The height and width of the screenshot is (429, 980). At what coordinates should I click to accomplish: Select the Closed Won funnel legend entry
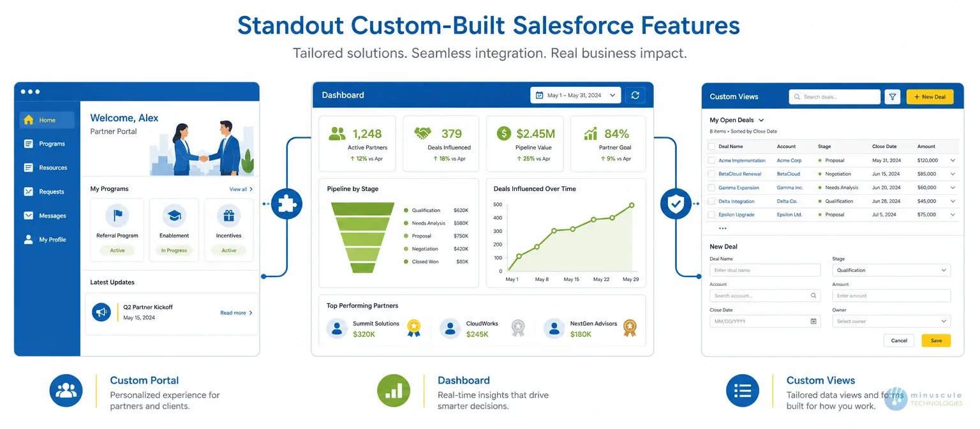436,262
